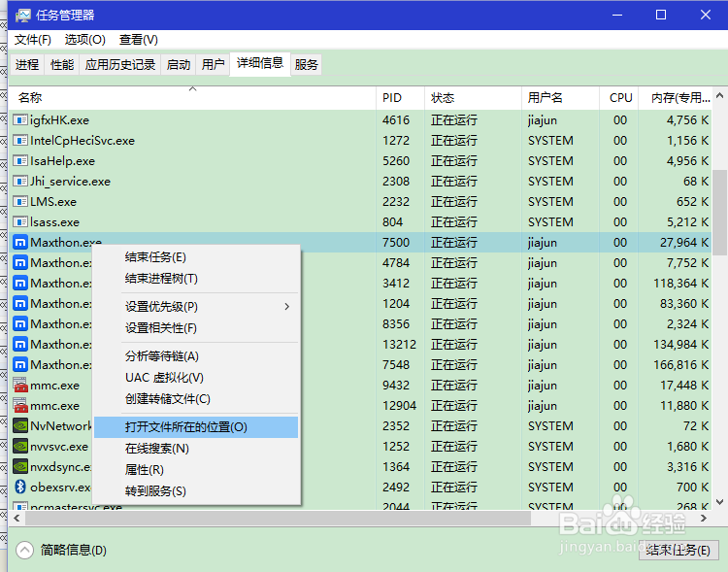
Task: Choose 结束进程树(T) in context menu
Action: coord(196,279)
